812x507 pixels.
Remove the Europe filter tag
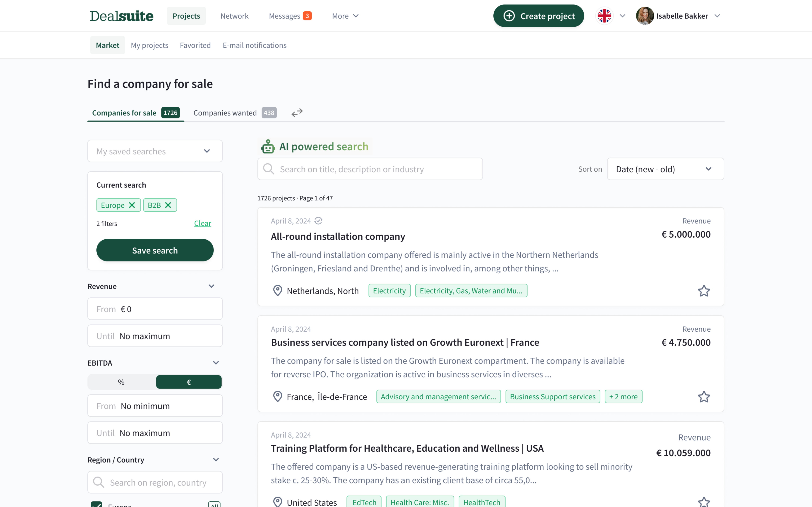(132, 205)
